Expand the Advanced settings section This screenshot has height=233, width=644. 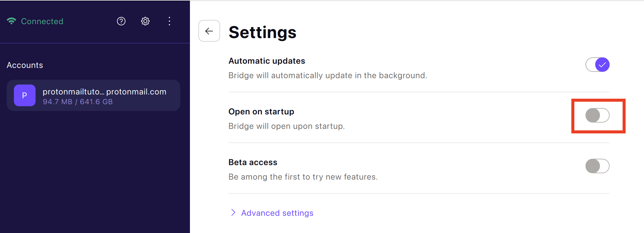tap(277, 213)
